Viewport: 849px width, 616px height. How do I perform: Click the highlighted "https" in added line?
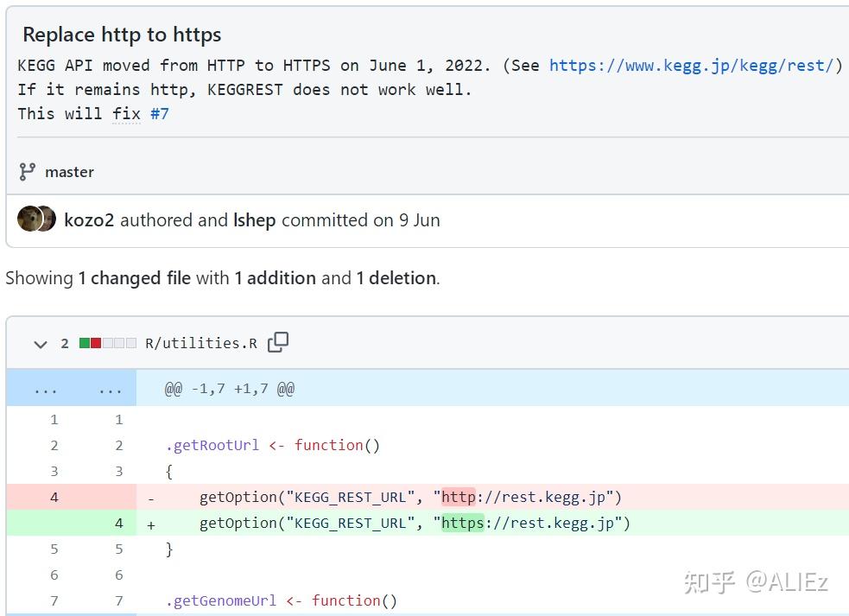(x=462, y=523)
